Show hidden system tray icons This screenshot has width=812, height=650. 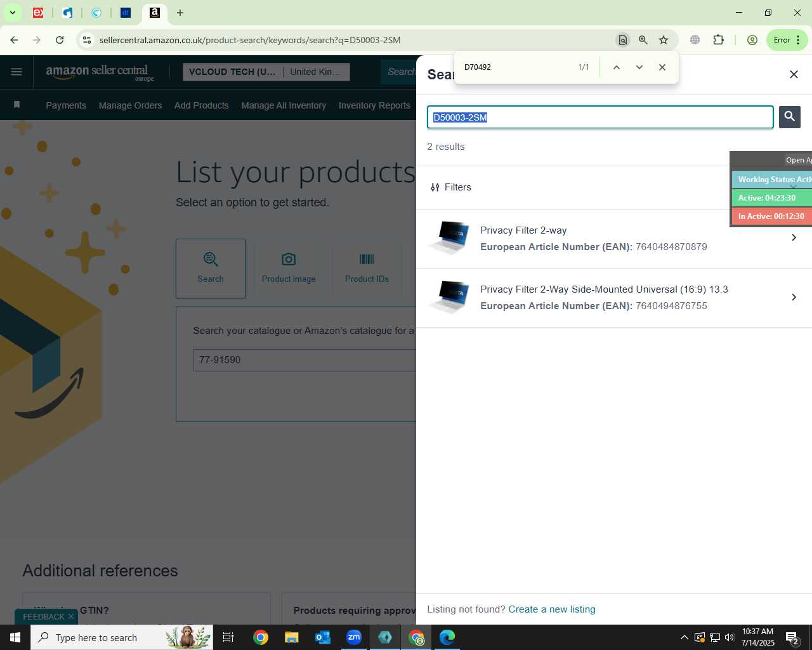(x=684, y=637)
